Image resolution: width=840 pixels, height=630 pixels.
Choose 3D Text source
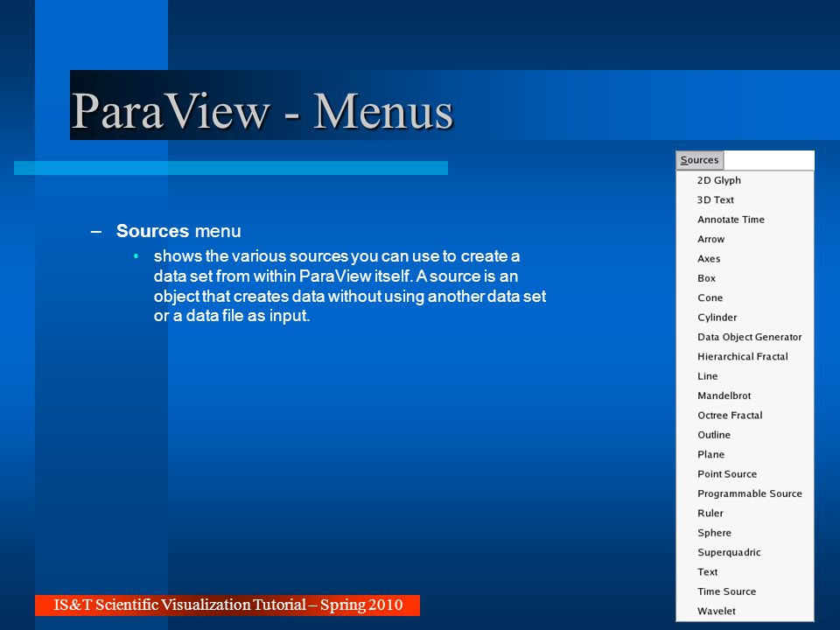[x=745, y=199]
